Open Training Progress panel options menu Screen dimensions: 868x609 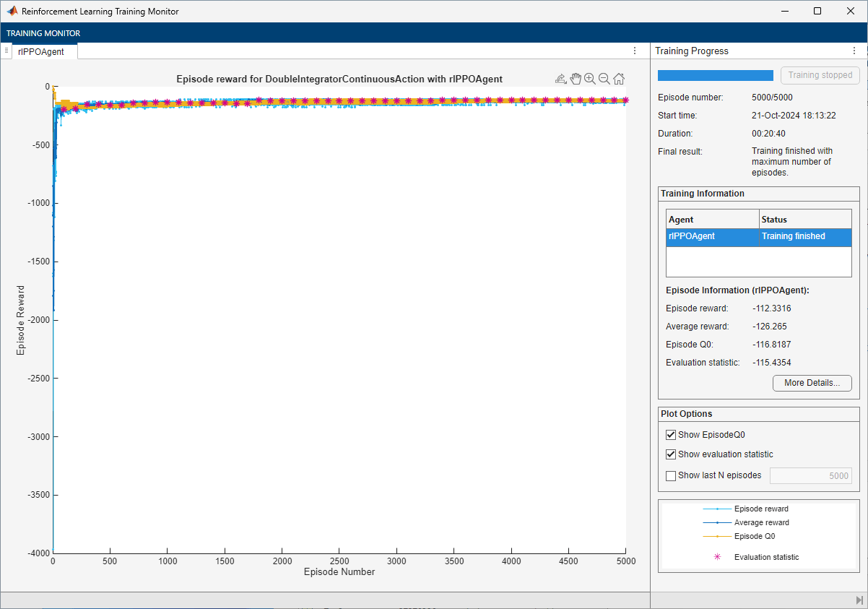[854, 51]
